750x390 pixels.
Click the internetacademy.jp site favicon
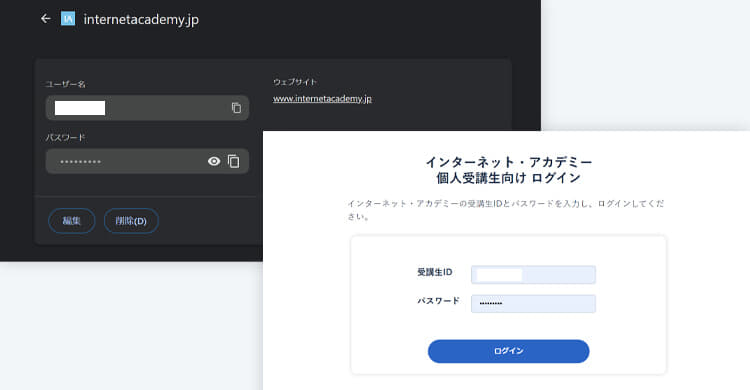[x=68, y=19]
